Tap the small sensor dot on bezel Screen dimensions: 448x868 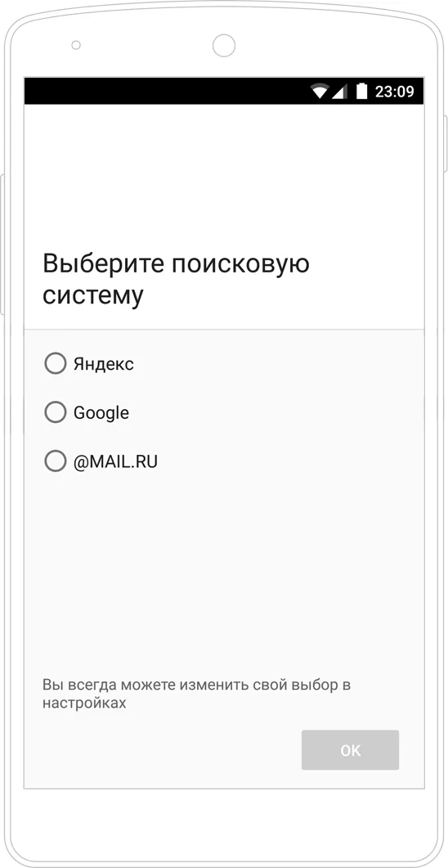point(76,45)
